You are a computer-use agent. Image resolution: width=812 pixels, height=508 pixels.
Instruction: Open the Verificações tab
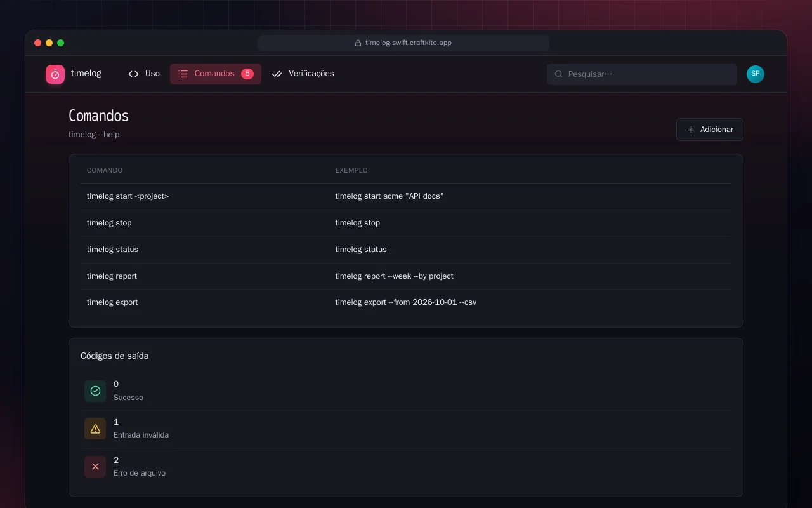click(303, 74)
